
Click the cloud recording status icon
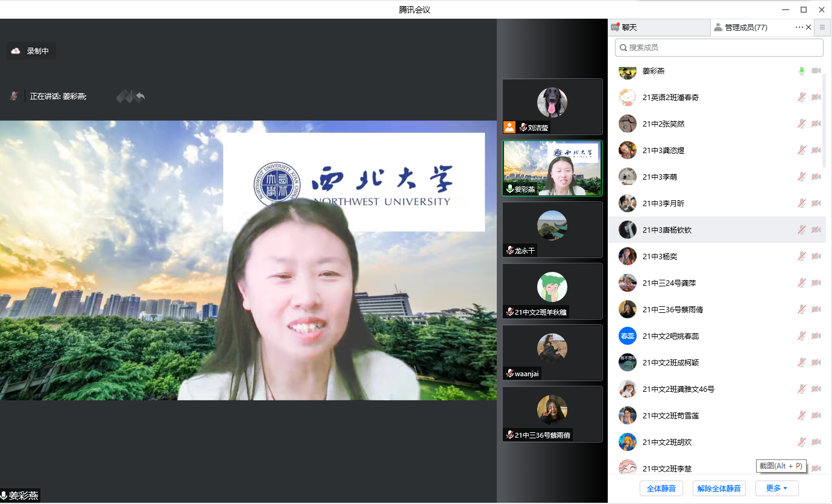tap(16, 51)
